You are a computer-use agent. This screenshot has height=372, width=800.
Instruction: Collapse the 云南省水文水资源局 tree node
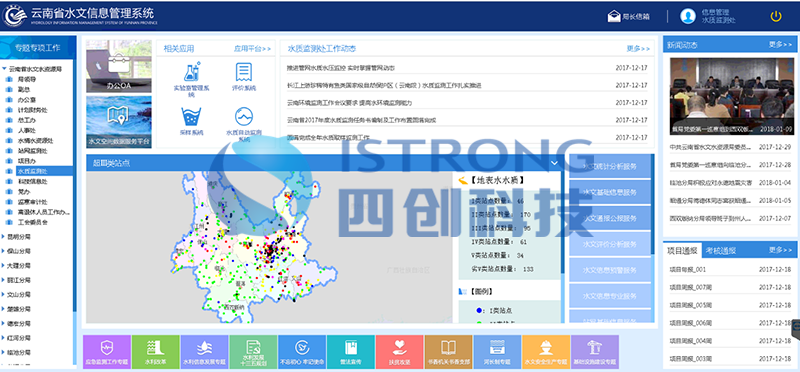point(5,69)
